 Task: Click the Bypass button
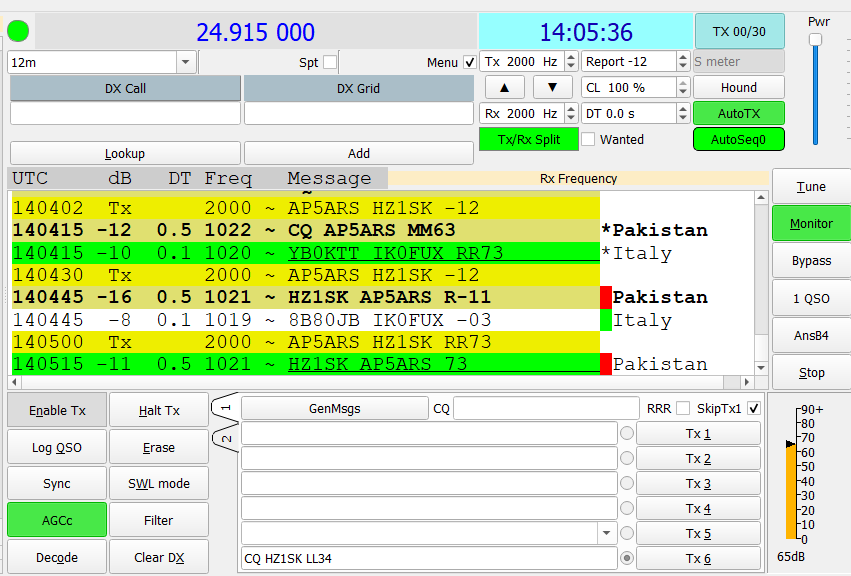tap(811, 261)
